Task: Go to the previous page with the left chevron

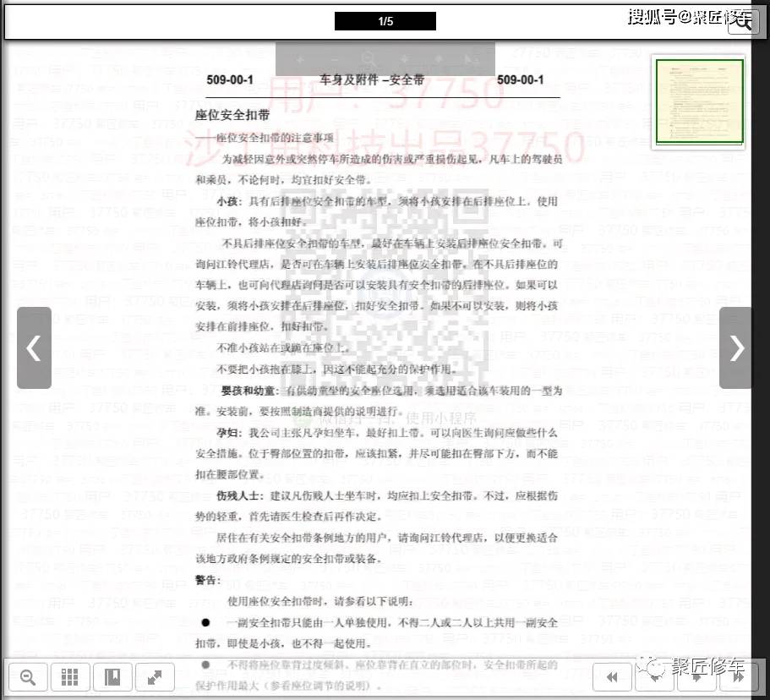Action: 34,347
